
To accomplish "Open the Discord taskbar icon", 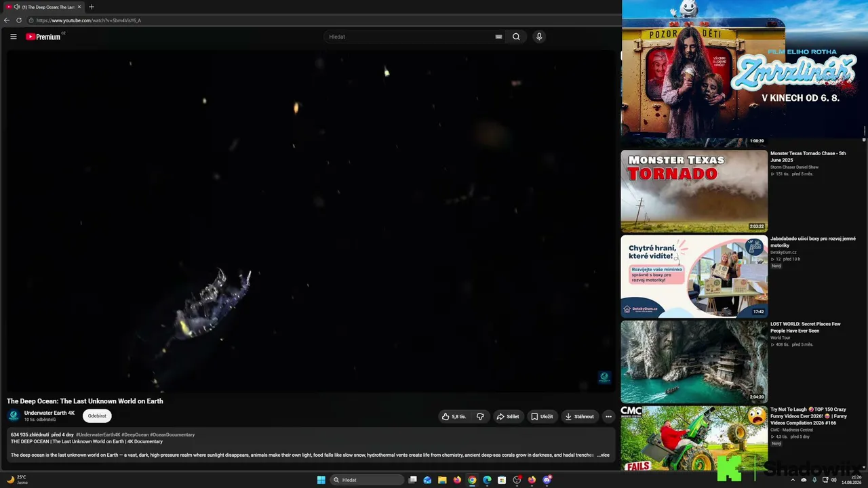I will pyautogui.click(x=547, y=480).
